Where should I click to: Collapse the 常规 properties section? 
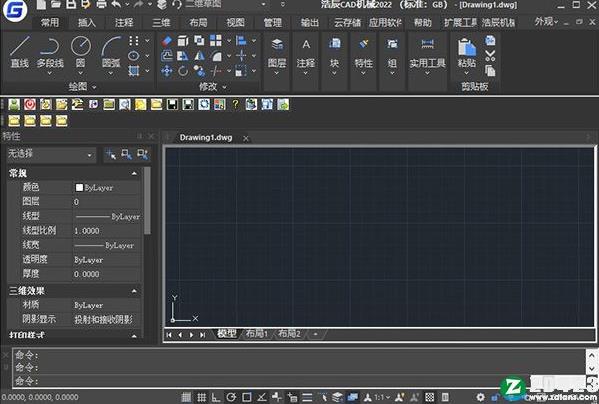point(134,173)
